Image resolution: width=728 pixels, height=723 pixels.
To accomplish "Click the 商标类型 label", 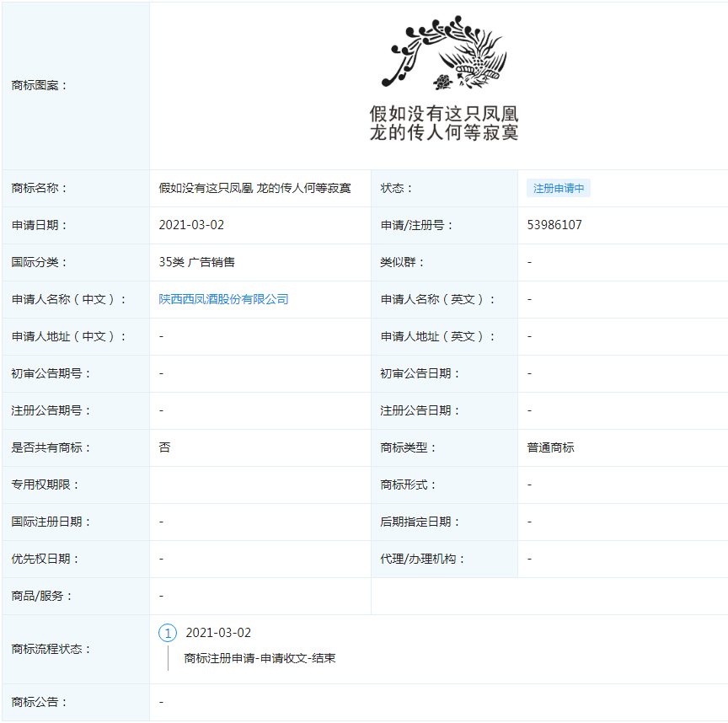I will pos(408,447).
